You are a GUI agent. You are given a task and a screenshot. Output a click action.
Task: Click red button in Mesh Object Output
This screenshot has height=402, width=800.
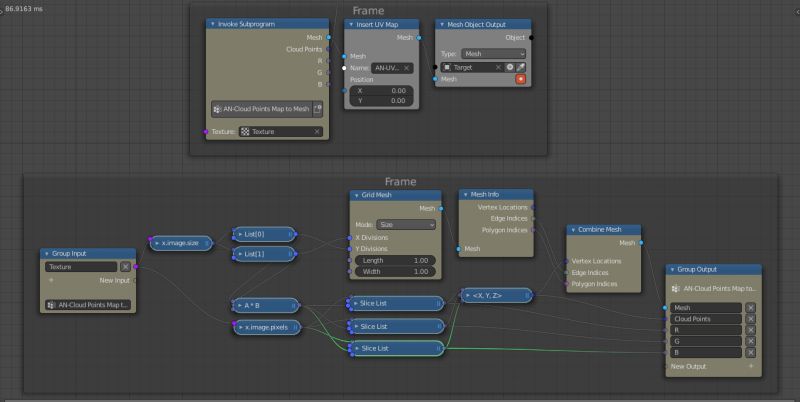[x=520, y=79]
